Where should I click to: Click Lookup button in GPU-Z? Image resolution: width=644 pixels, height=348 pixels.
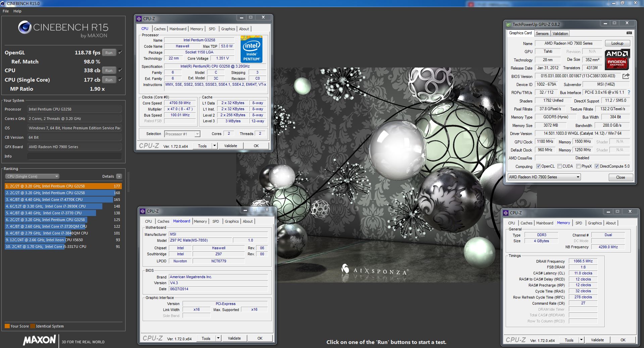point(617,43)
